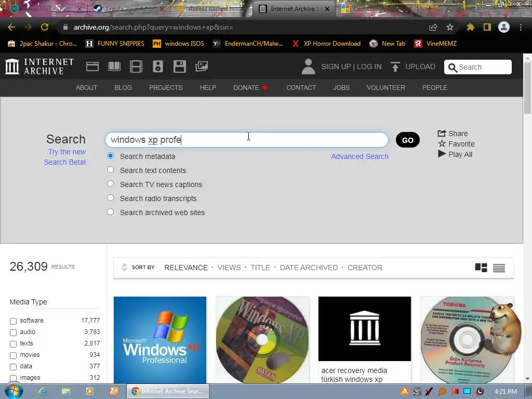Select Search text contents option
The width and height of the screenshot is (532, 399).
pyautogui.click(x=110, y=170)
